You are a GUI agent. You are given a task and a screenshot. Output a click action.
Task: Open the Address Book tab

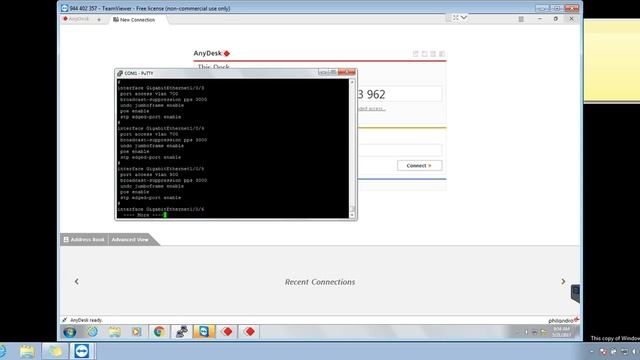tap(84, 240)
